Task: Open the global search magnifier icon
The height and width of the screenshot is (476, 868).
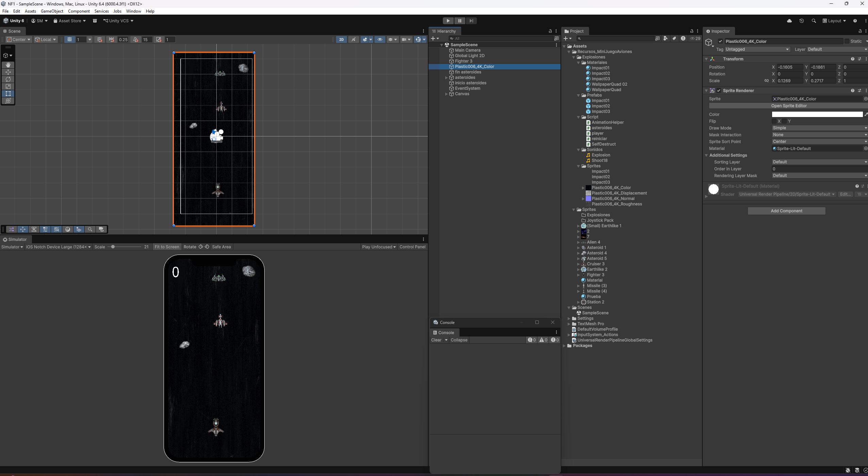Action: tap(814, 21)
